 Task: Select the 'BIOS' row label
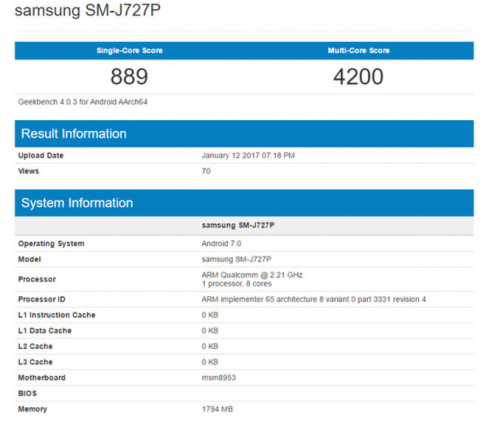27,393
